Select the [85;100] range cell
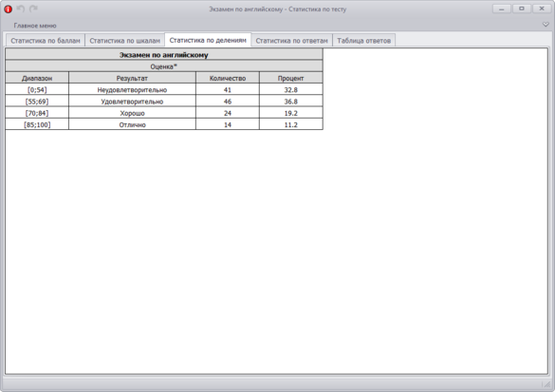The image size is (555, 392). pos(37,124)
